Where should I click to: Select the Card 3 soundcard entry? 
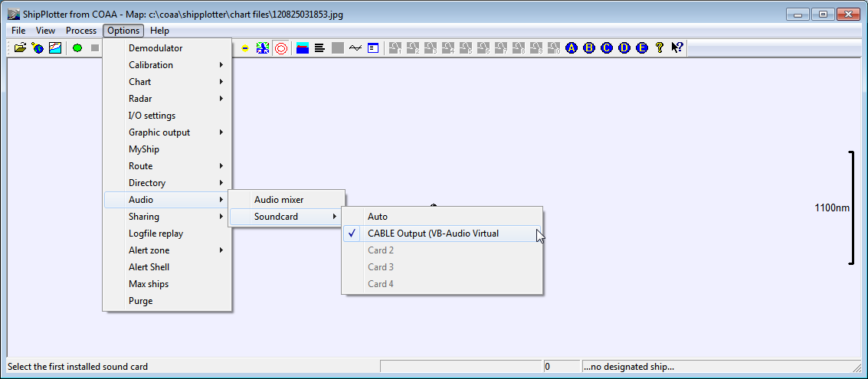(x=442, y=267)
